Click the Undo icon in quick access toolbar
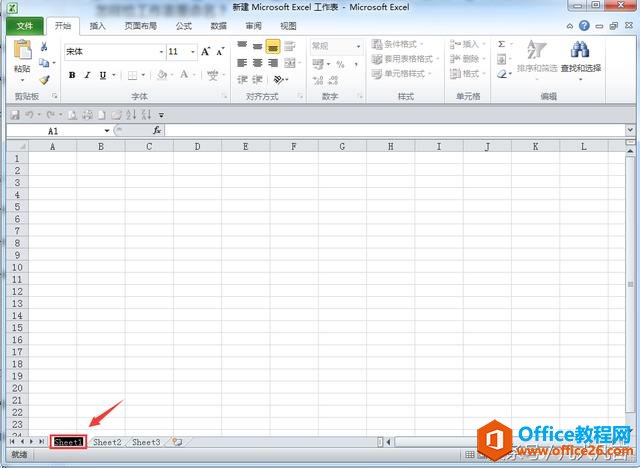Screen dimensions: 640x468 point(30,115)
